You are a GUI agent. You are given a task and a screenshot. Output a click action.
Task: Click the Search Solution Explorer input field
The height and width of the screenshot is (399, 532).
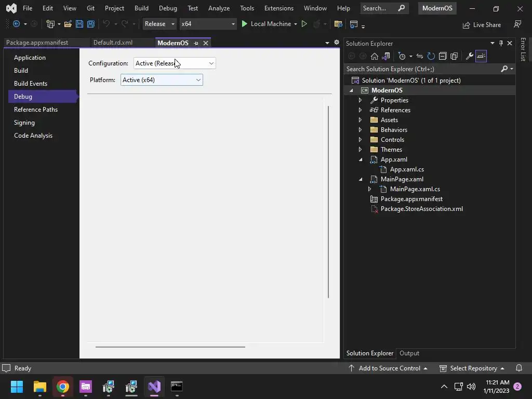[x=422, y=69]
